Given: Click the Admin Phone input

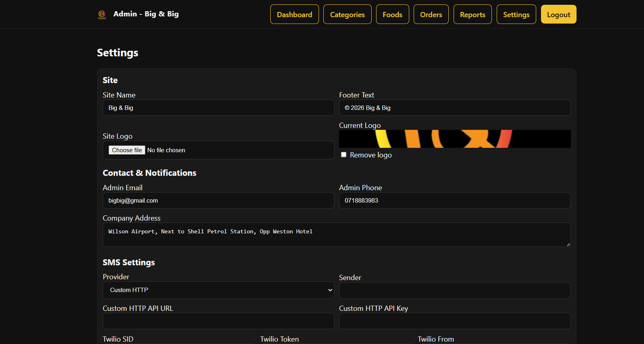Looking at the screenshot, I should pos(455,201).
